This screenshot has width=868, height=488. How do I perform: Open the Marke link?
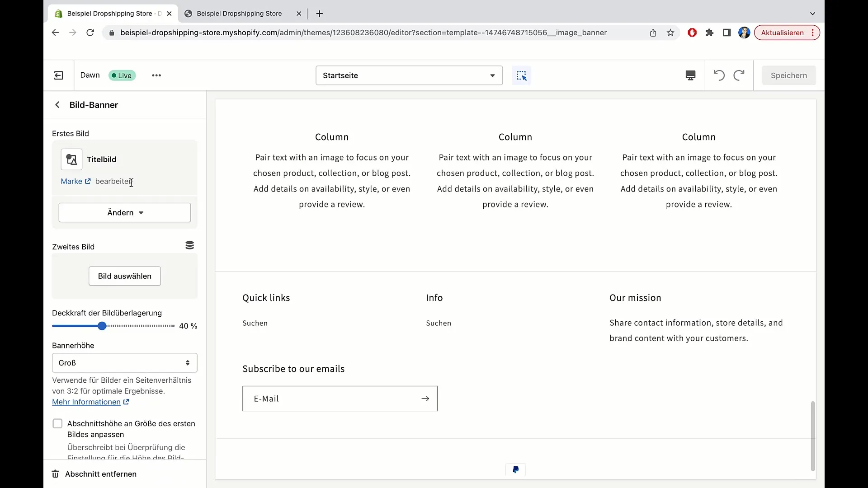click(75, 181)
